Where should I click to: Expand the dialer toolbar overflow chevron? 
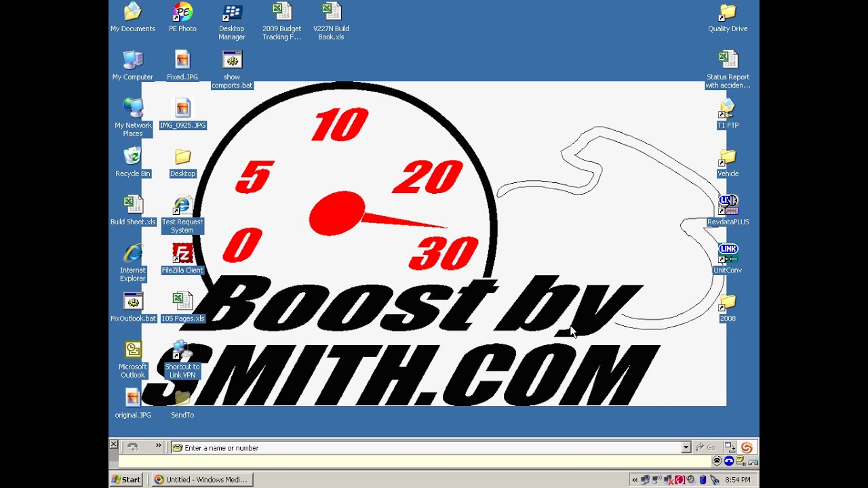(159, 445)
